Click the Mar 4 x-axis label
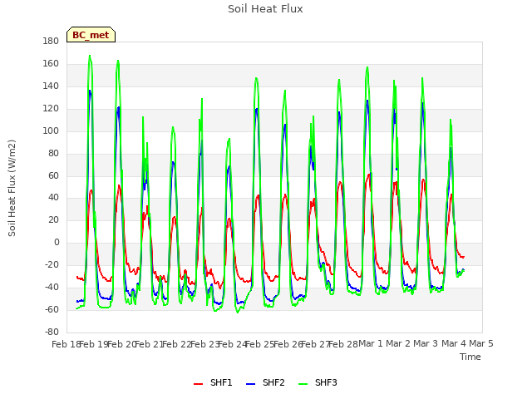The height and width of the screenshot is (399, 532). (x=454, y=343)
